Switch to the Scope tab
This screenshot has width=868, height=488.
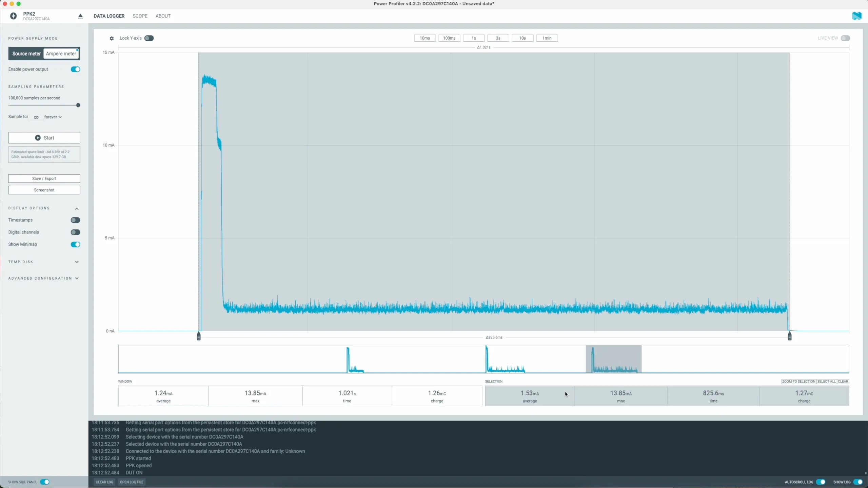click(x=140, y=16)
